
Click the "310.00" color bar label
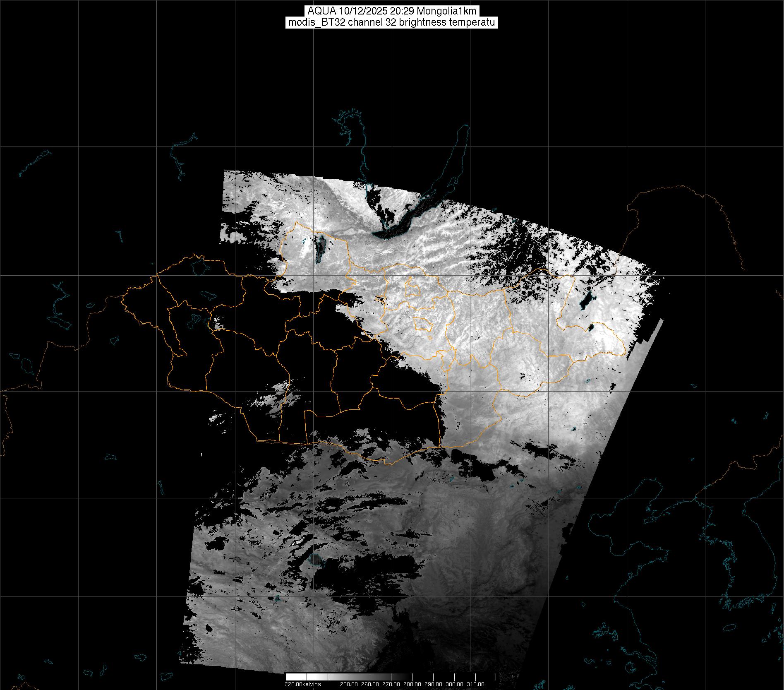[x=476, y=684]
